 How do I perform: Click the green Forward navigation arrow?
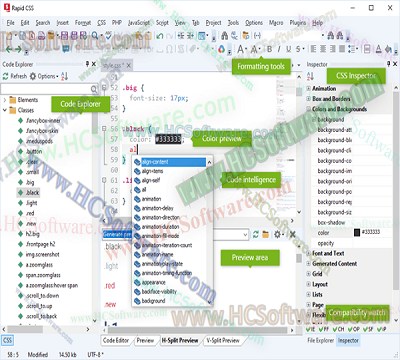19,49
